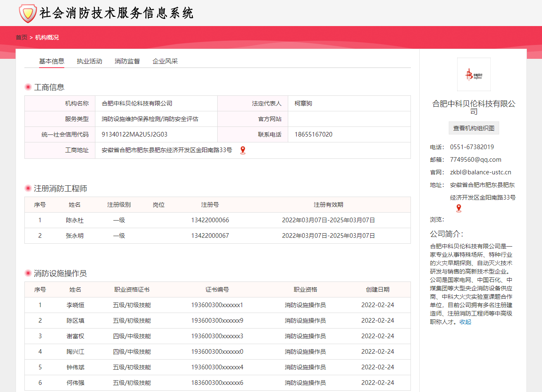Click red bullet icon beside 消防设施操作员 heading
The width and height of the screenshot is (542, 392).
click(28, 274)
